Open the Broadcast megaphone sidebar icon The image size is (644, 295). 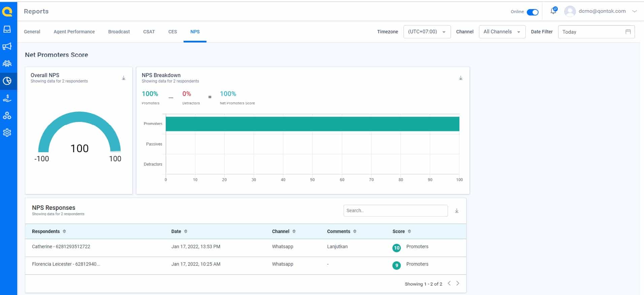(x=7, y=46)
